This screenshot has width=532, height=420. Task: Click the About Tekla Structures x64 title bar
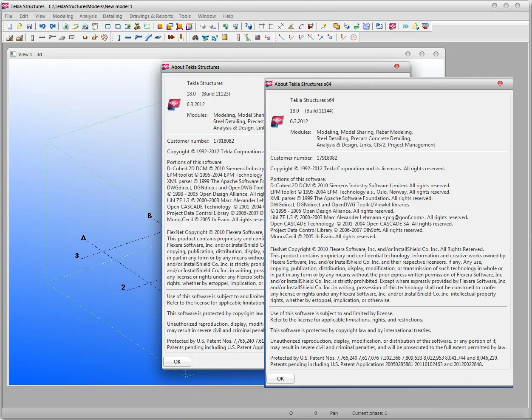coord(389,84)
